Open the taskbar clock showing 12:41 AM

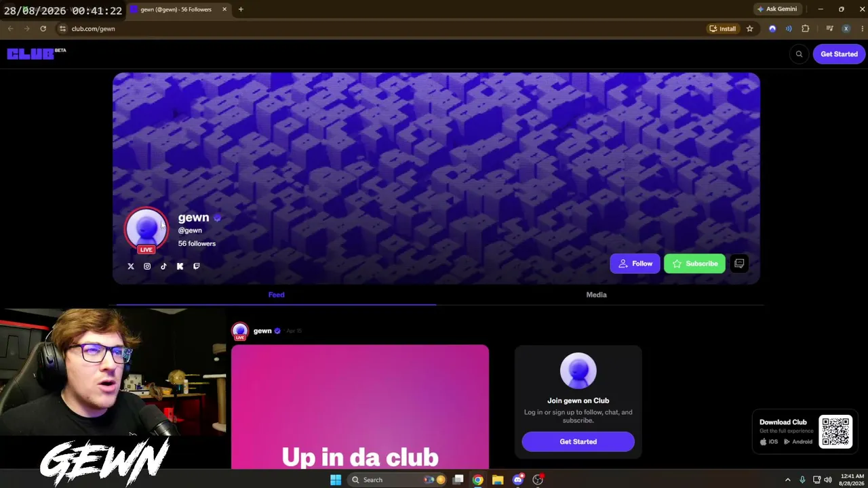point(851,480)
